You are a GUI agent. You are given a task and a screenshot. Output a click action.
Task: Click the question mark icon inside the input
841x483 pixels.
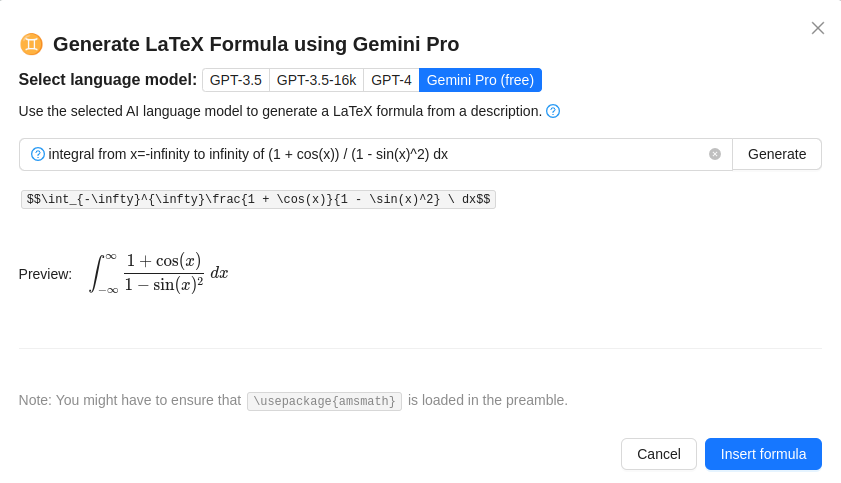point(38,154)
